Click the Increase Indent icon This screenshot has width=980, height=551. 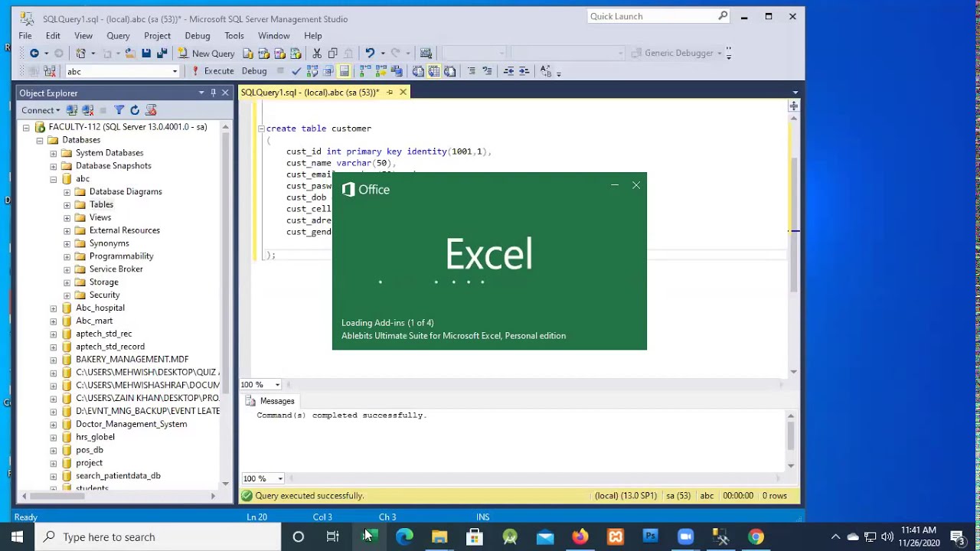[x=524, y=71]
